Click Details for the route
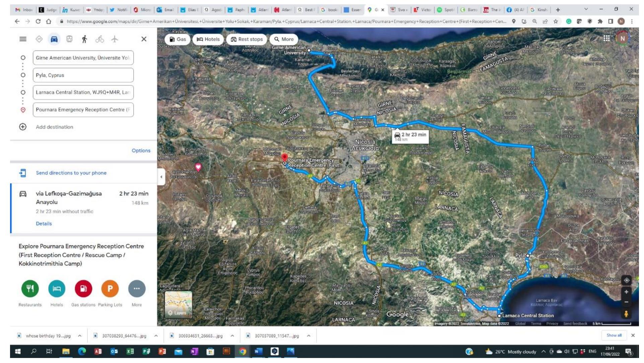The width and height of the screenshot is (644, 363). click(x=44, y=223)
